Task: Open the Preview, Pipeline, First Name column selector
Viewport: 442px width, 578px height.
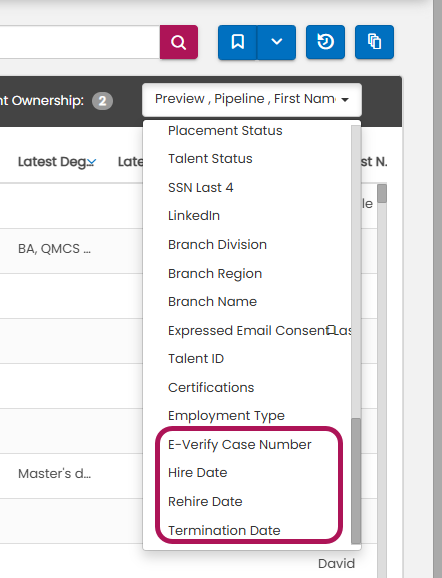Action: (x=252, y=100)
